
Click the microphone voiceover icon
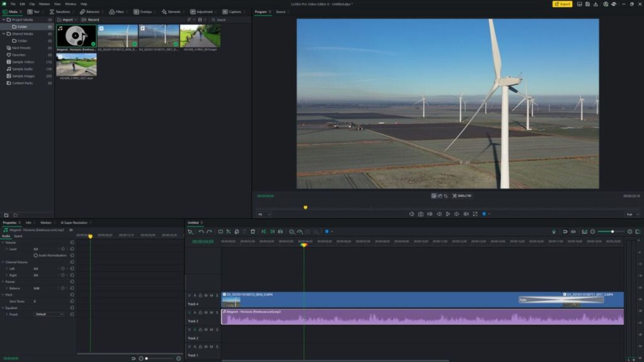[553, 232]
